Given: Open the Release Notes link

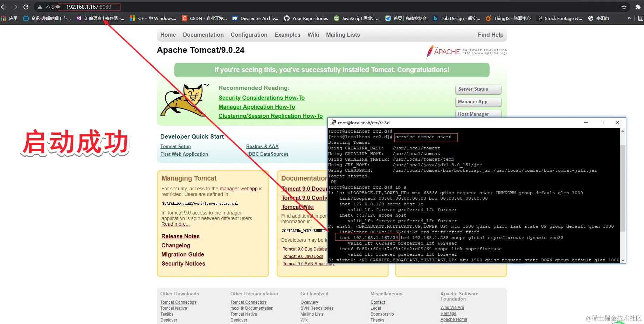Looking at the screenshot, I should tap(180, 236).
